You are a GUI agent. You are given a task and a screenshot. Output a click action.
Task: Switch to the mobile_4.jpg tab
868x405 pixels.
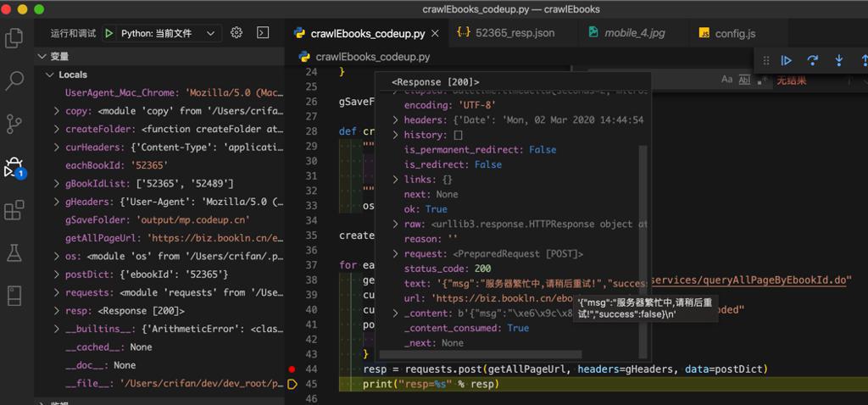point(634,33)
